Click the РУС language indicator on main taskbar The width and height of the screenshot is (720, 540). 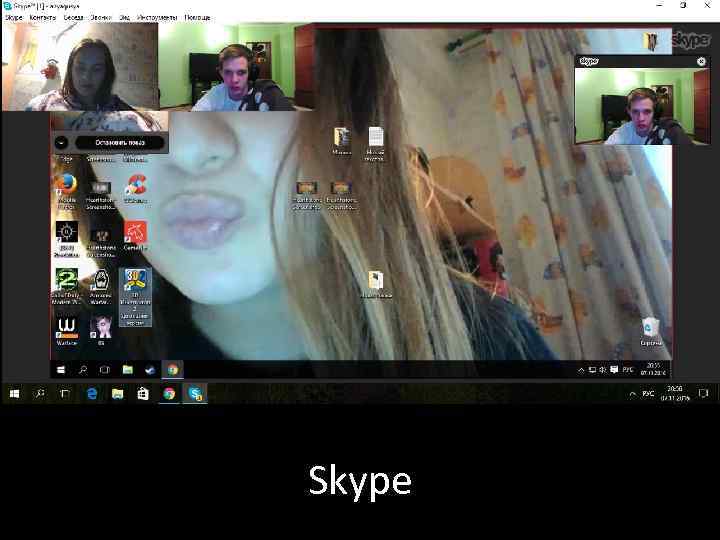pos(648,394)
